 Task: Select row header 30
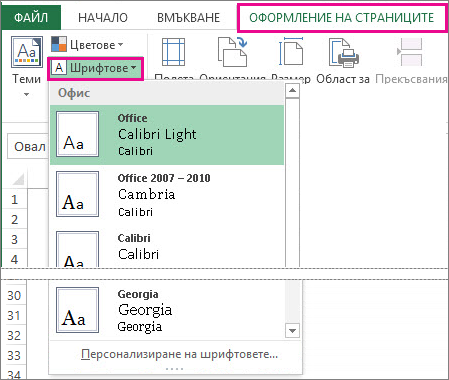[14, 295]
